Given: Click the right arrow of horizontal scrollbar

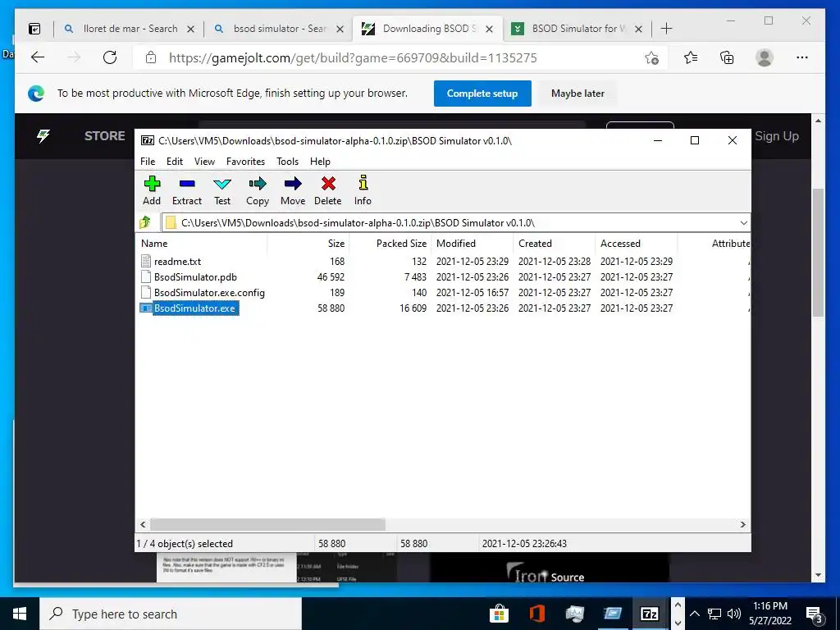Looking at the screenshot, I should coord(742,524).
